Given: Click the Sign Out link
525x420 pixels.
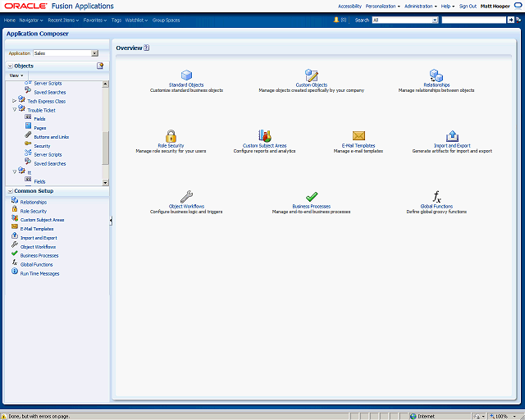Looking at the screenshot, I should [x=468, y=6].
